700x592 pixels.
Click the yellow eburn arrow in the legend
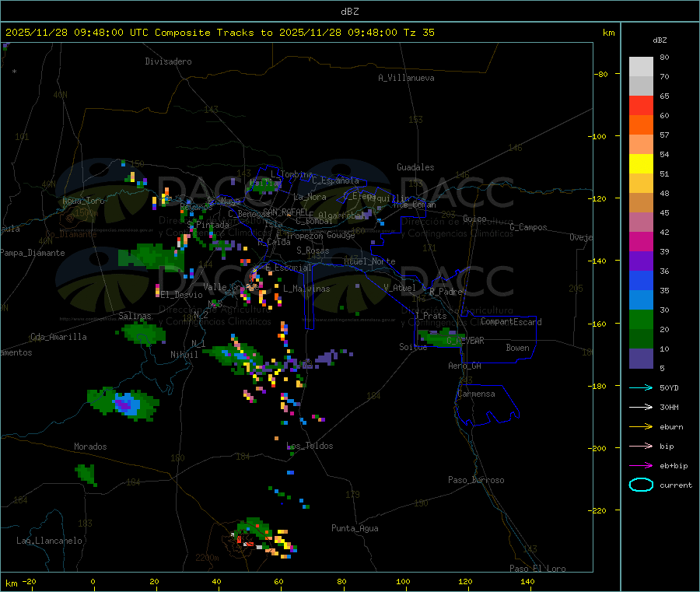pyautogui.click(x=641, y=427)
